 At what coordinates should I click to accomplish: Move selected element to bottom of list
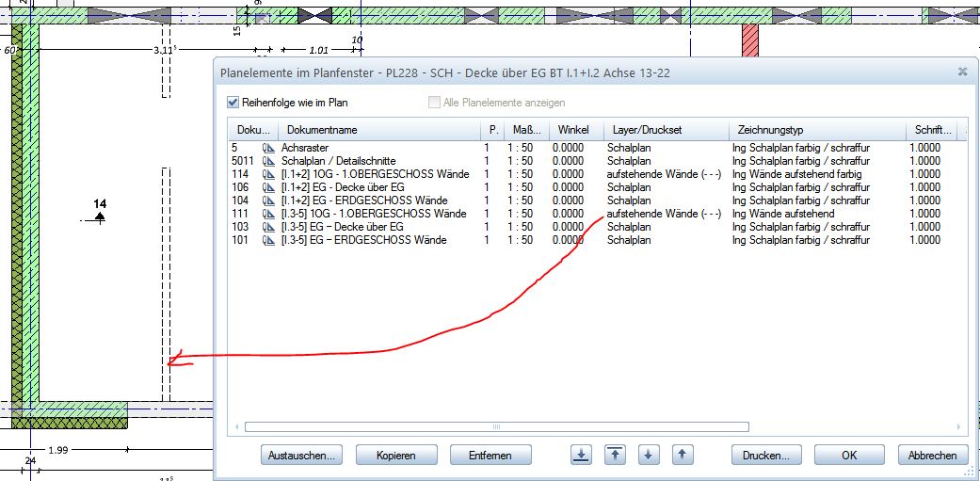point(582,455)
